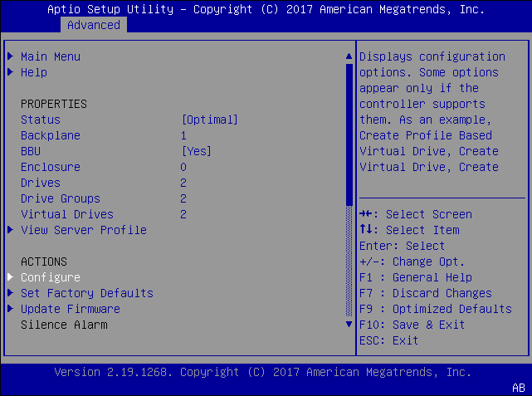Click the Drives label

click(x=41, y=183)
